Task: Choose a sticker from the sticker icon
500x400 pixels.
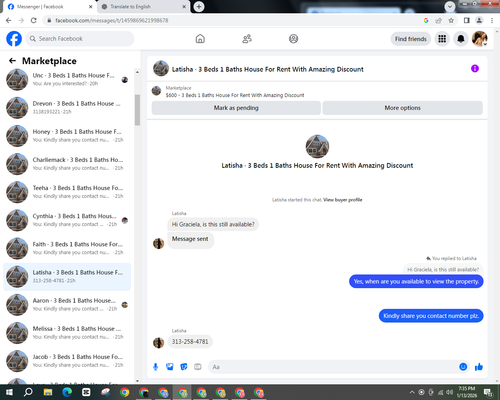Action: click(184, 367)
